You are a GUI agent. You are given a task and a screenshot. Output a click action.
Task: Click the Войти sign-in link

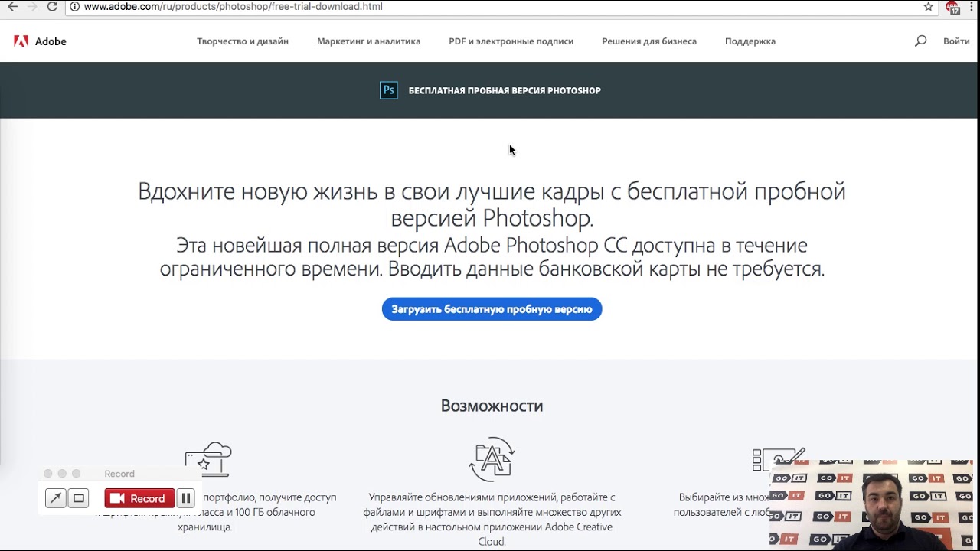[x=956, y=41]
